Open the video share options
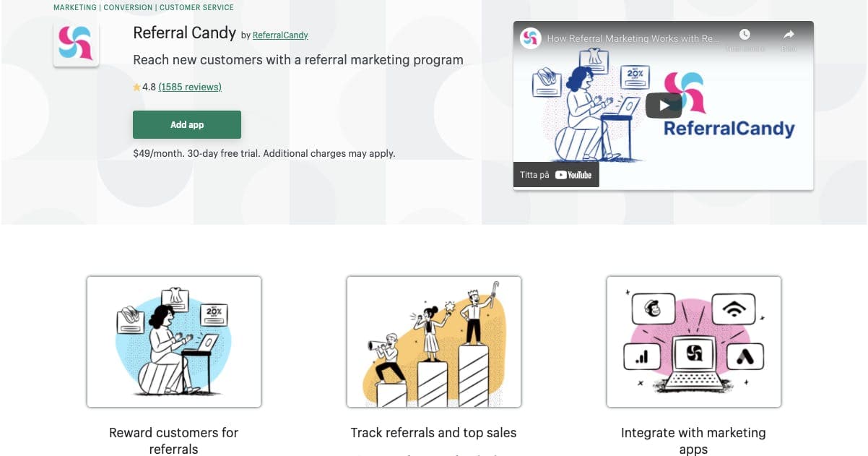868x456 pixels. (787, 33)
